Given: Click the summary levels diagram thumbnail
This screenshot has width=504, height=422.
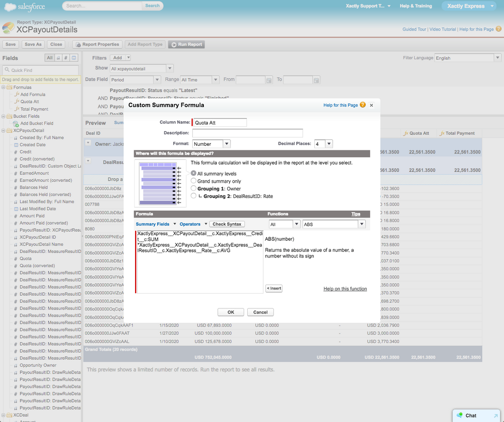Looking at the screenshot, I should [x=160, y=184].
